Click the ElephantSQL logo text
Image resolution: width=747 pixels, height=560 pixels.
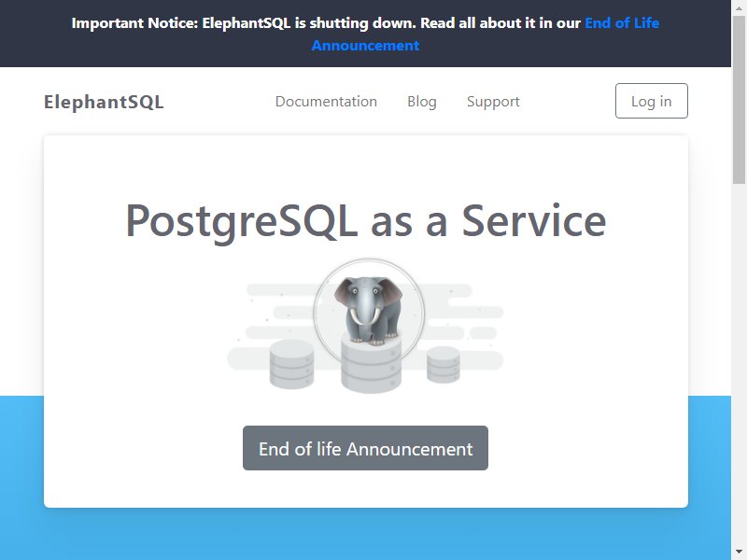coord(104,102)
